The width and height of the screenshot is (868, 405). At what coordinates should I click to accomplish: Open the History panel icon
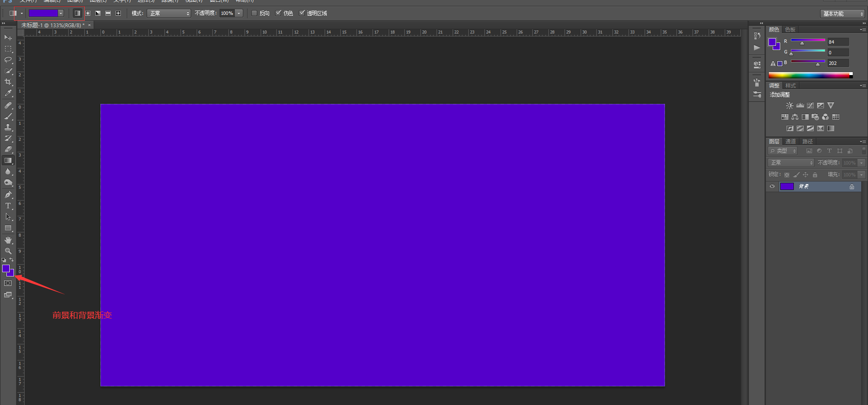[757, 36]
